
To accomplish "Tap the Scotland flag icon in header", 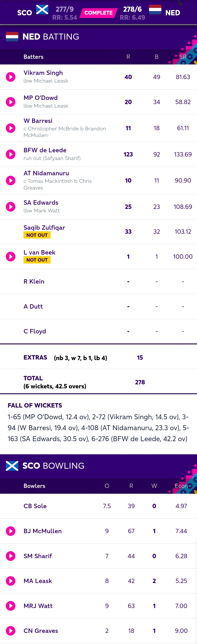I will (42, 10).
